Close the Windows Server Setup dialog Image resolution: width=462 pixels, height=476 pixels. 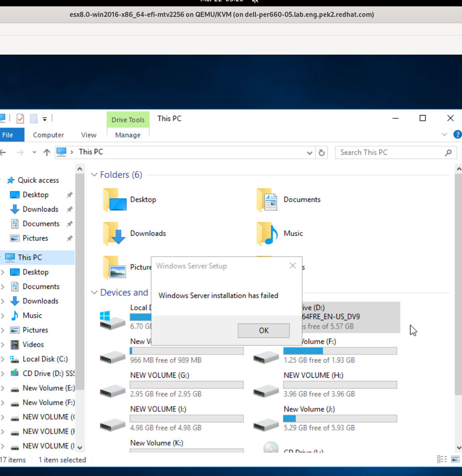tap(293, 266)
